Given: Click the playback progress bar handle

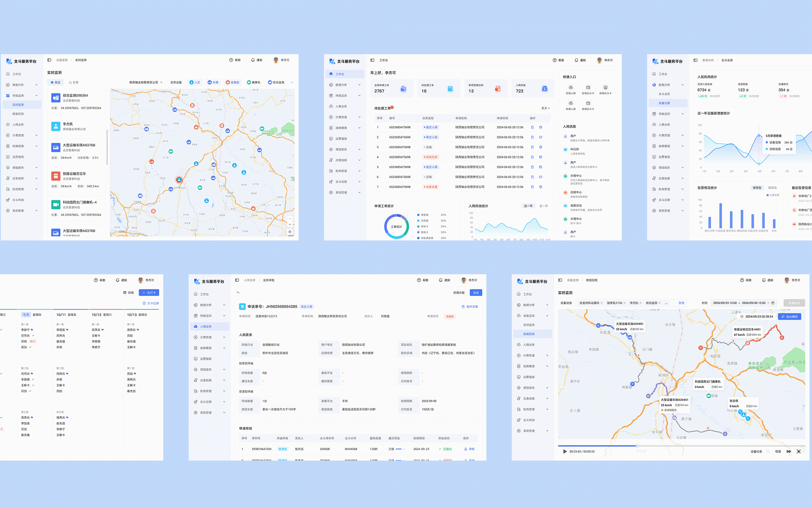Looking at the screenshot, I should 636,446.
